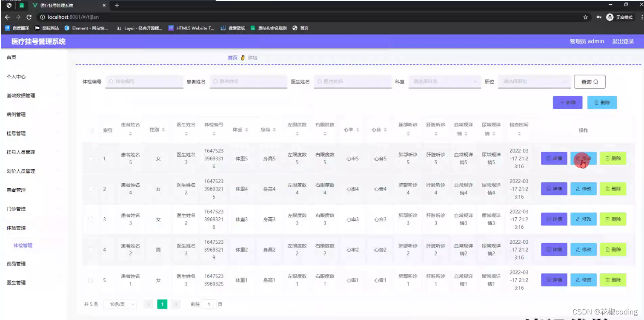644x320 pixels.
Task: Open the 科室 dropdown
Action: (x=444, y=81)
